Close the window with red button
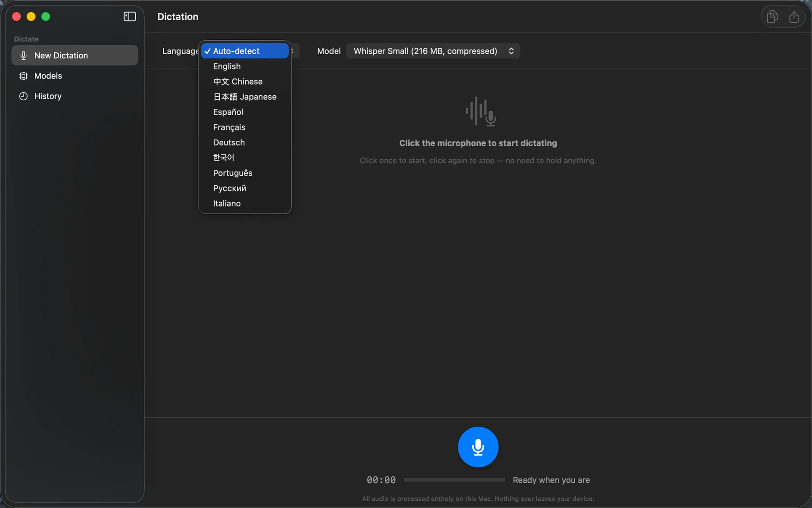This screenshot has width=812, height=508. pyautogui.click(x=17, y=17)
